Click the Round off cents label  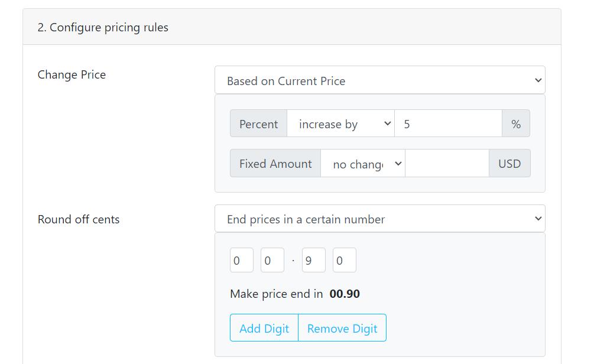pyautogui.click(x=79, y=219)
